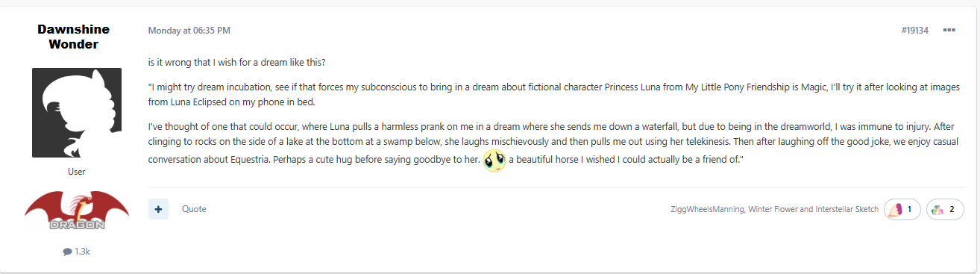Click the Monday at 06:35 PM timestamp

coord(189,31)
